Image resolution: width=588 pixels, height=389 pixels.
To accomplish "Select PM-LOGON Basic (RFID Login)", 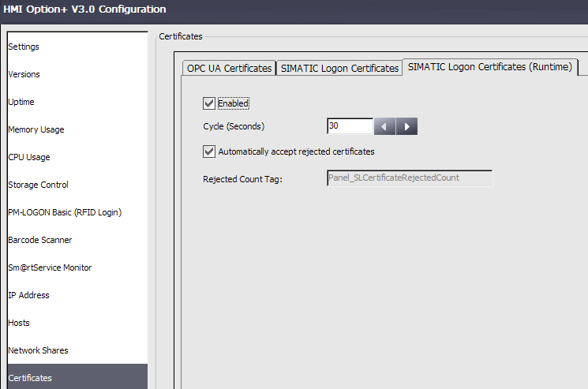I will [x=65, y=212].
